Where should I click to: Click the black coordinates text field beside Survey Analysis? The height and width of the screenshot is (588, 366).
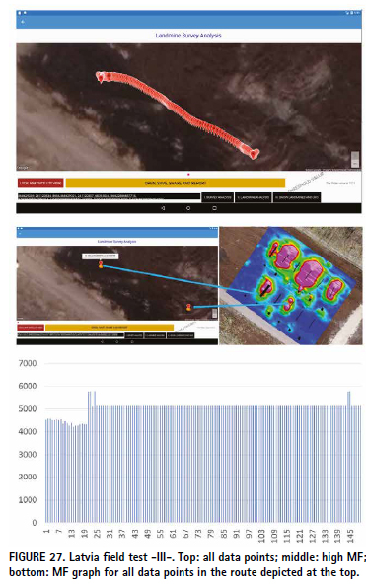point(109,196)
